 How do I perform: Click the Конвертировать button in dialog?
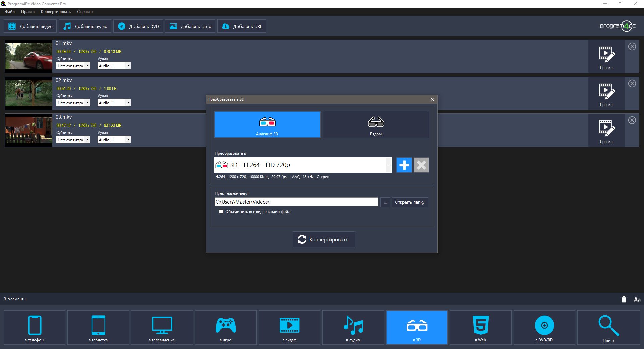pos(323,239)
